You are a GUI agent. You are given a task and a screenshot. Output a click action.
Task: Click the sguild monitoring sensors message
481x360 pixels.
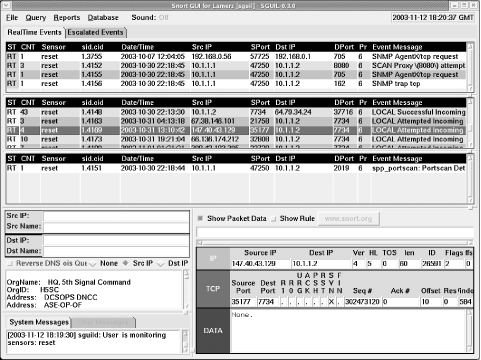86,339
